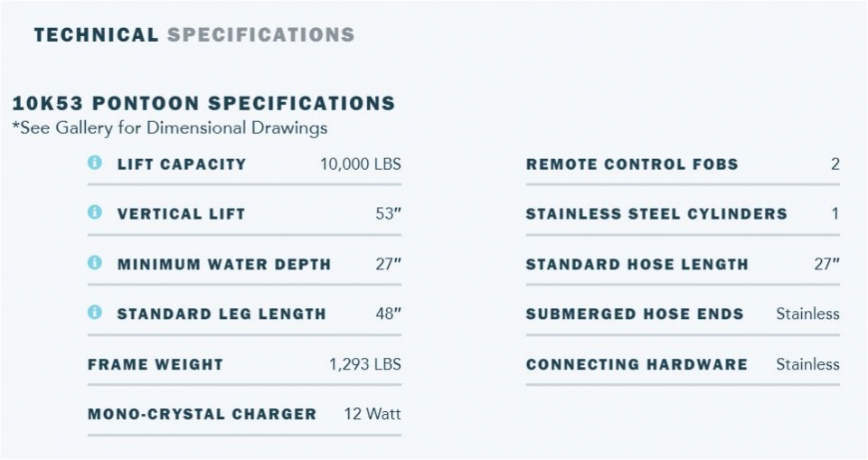Viewport: 868px width, 460px height.
Task: Click the 10,000 LBS lift capacity value
Action: click(x=360, y=164)
